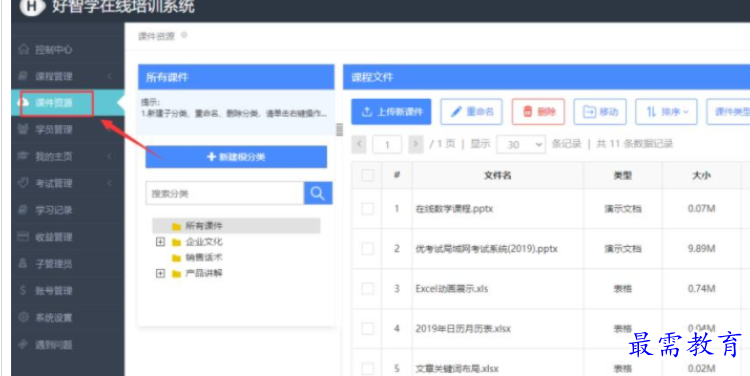
Task: Expand the 我的主页 sidebar chevron
Action: pyautogui.click(x=110, y=156)
